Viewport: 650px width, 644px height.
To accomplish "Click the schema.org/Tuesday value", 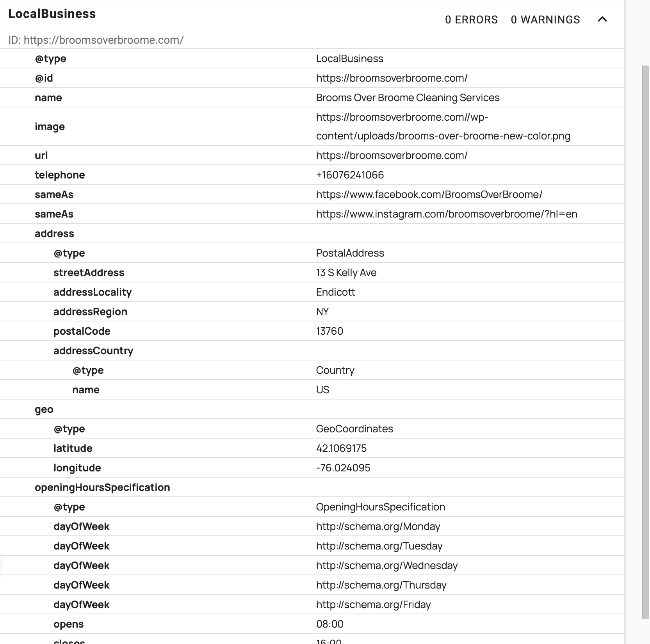I will (x=379, y=546).
